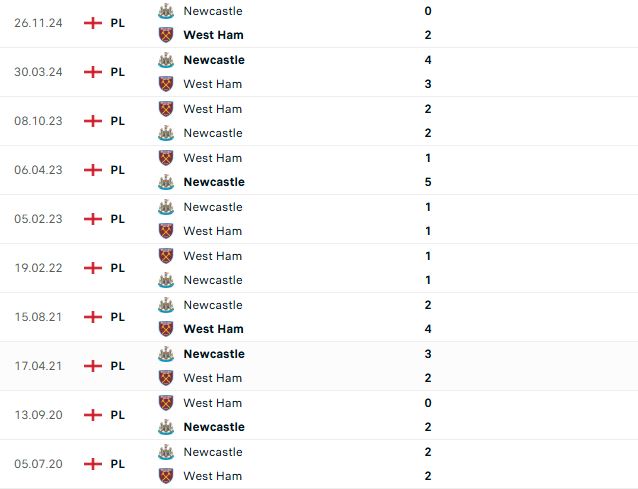Open Newcastle team name in 05.07.20 match

tap(213, 452)
